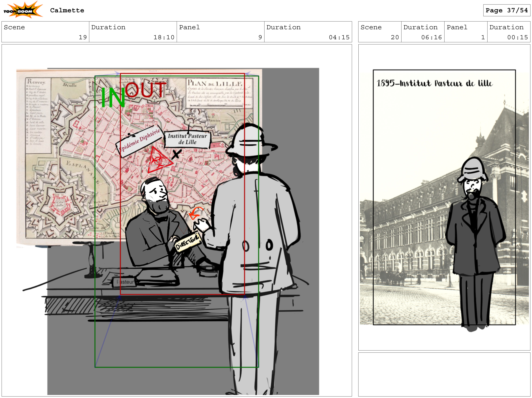
Task: Click the Panel 9 header cell
Action: 221,32
